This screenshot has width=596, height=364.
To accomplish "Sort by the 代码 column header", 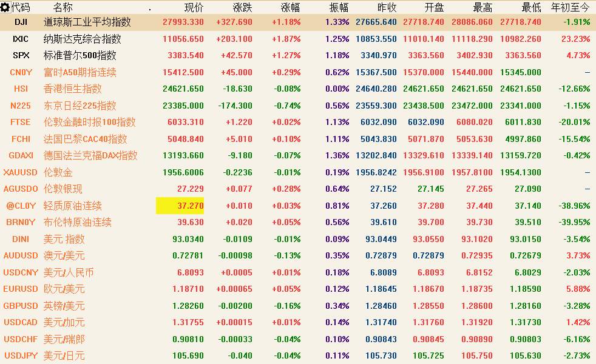I will (21, 7).
